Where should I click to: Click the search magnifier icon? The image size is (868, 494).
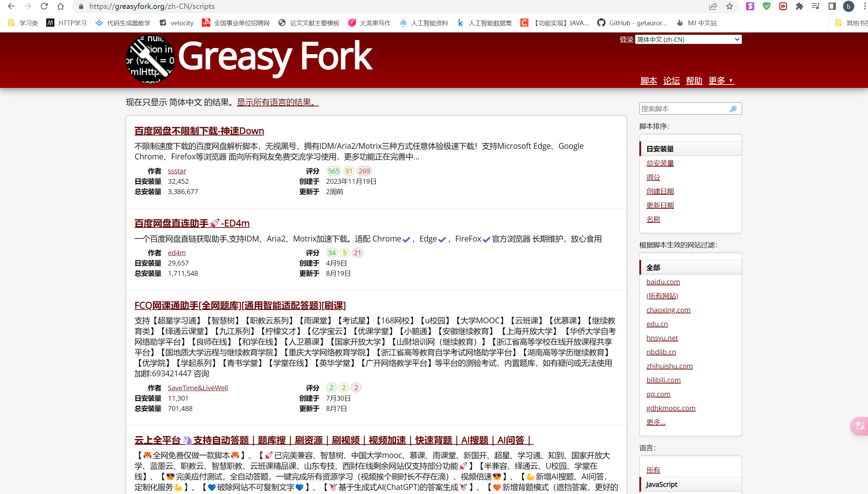tap(733, 109)
